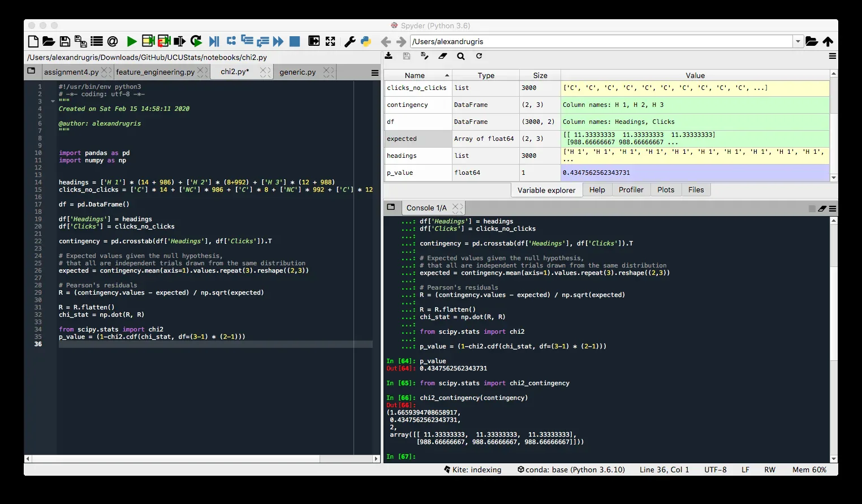The image size is (862, 504).
Task: Open Preferences via the wrench icon
Action: click(x=350, y=41)
